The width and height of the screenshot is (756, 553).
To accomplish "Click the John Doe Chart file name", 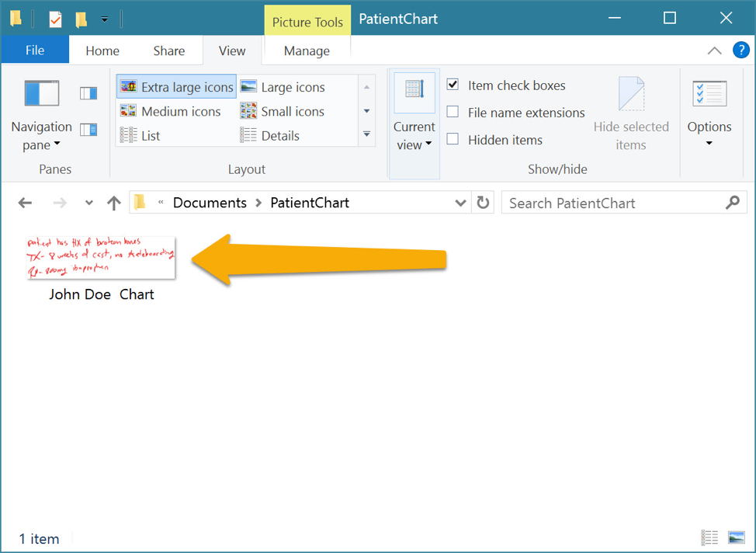I will (x=101, y=294).
